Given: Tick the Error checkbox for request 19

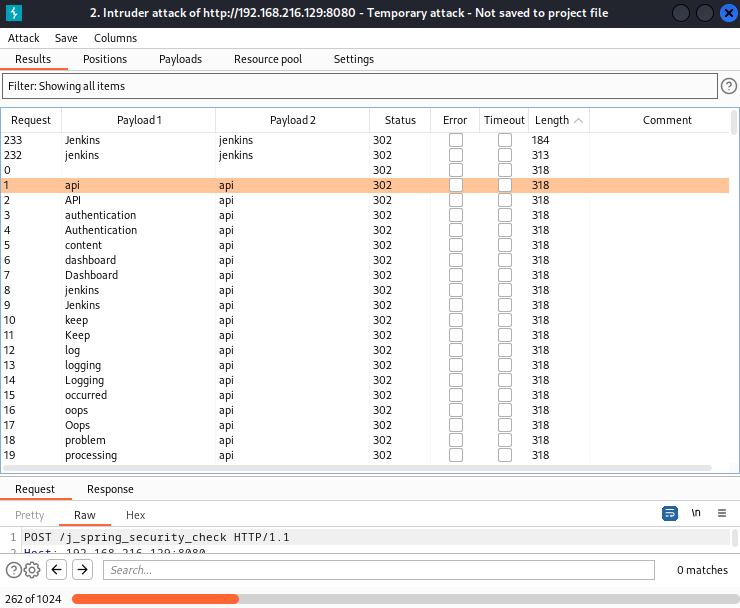Looking at the screenshot, I should [x=456, y=455].
